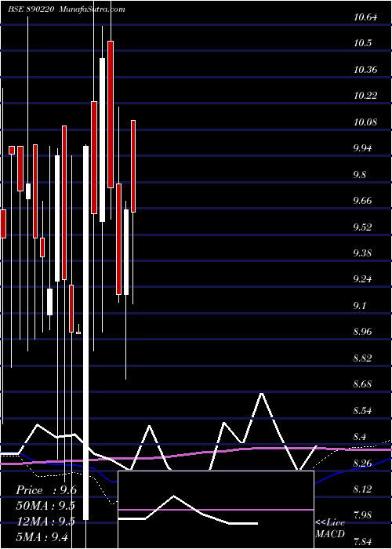The width and height of the screenshot is (392, 549).
Task: Click the 12MA : 9.5 readout
Action: (45, 521)
